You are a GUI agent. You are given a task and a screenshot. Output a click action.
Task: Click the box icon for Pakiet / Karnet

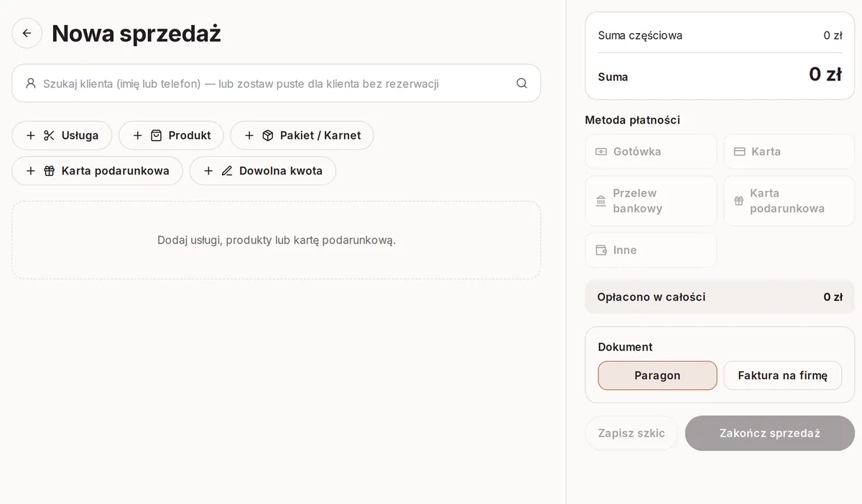point(268,136)
